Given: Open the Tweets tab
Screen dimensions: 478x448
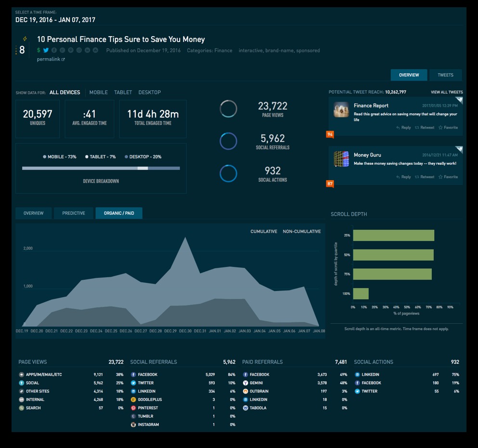Looking at the screenshot, I should click(x=445, y=75).
